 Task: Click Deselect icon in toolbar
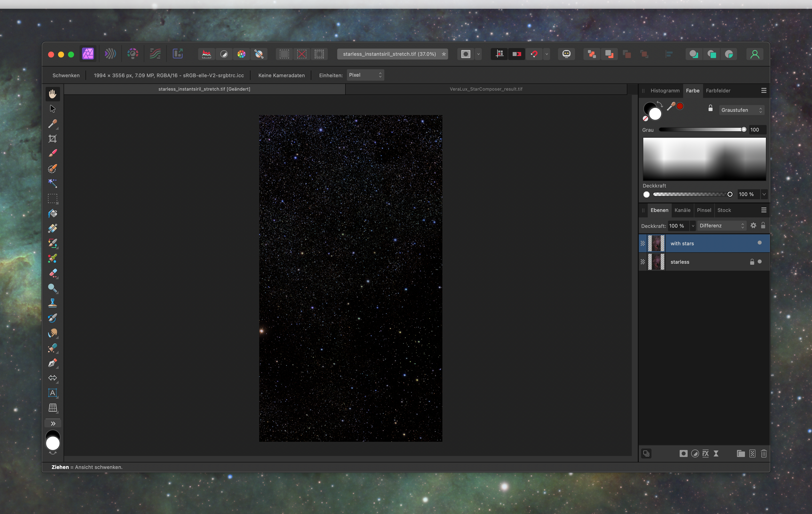(x=302, y=54)
